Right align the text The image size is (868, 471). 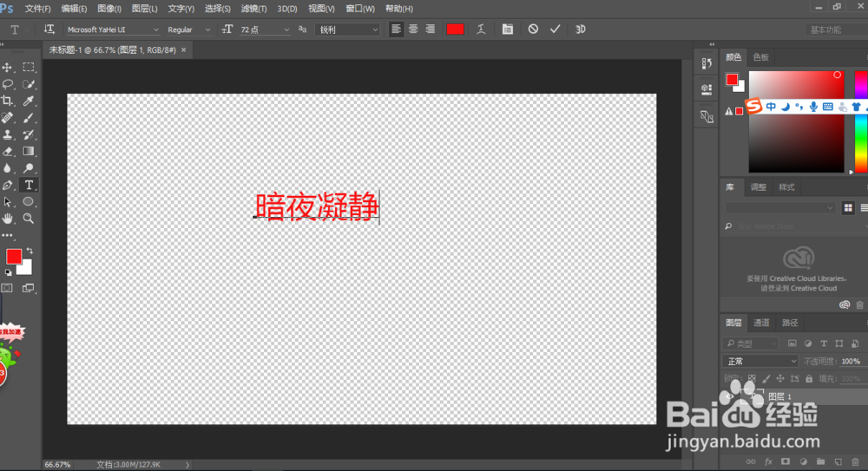tap(431, 29)
